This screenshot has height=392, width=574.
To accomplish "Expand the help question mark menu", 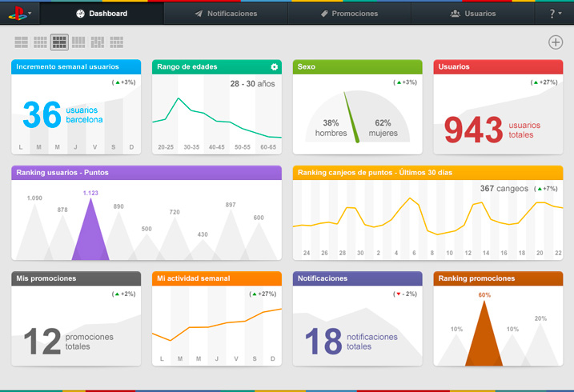I will point(555,14).
